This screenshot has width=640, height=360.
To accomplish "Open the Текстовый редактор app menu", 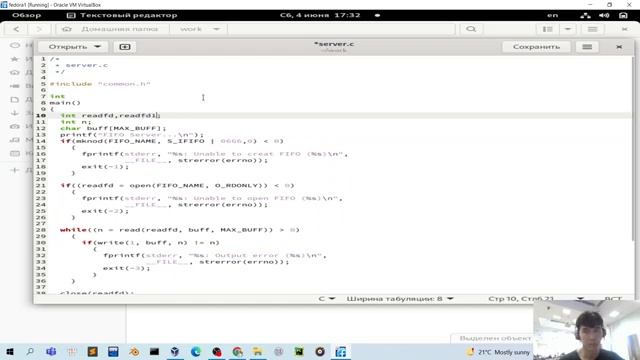I will [122, 16].
